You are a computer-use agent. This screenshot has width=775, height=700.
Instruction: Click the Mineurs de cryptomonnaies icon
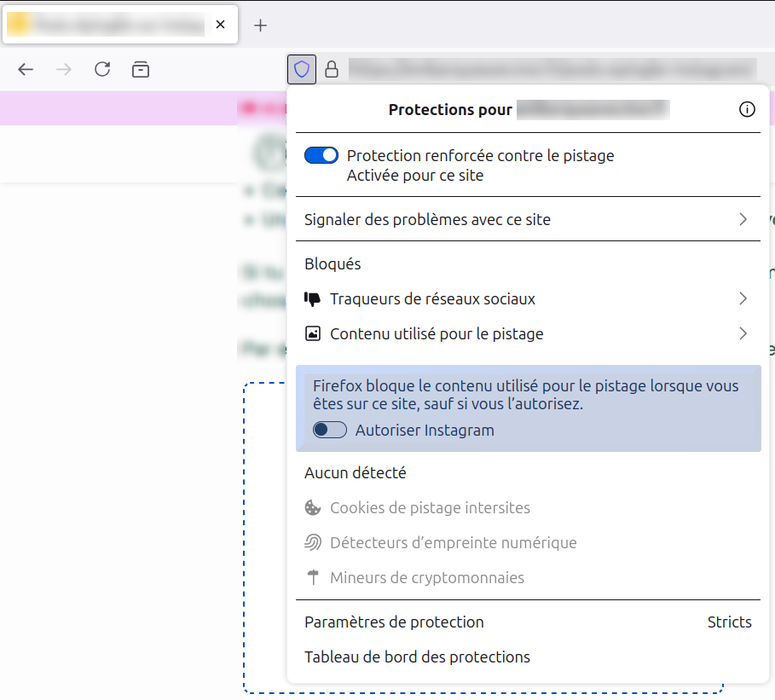314,577
